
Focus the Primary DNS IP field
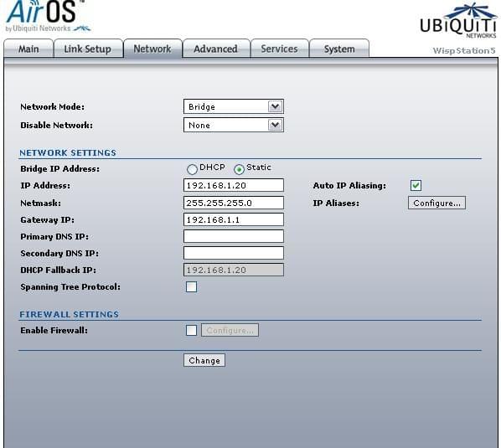234,236
